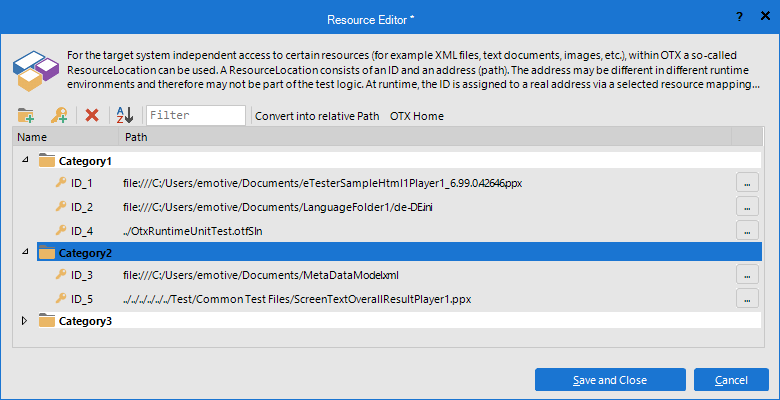Viewport: 780px width, 400px height.
Task: Click the LanguageFolder1/de-DE.ini path
Action: 278,207
